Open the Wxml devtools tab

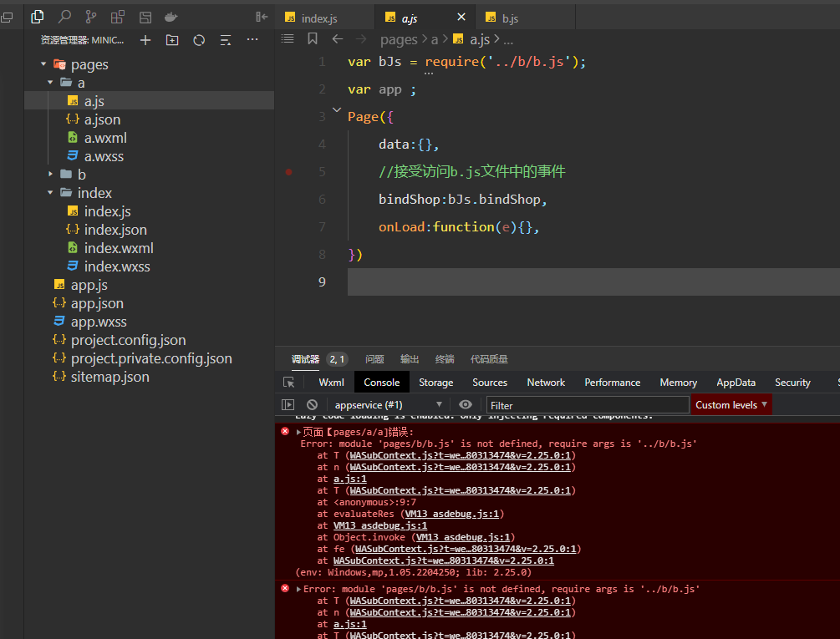point(331,383)
